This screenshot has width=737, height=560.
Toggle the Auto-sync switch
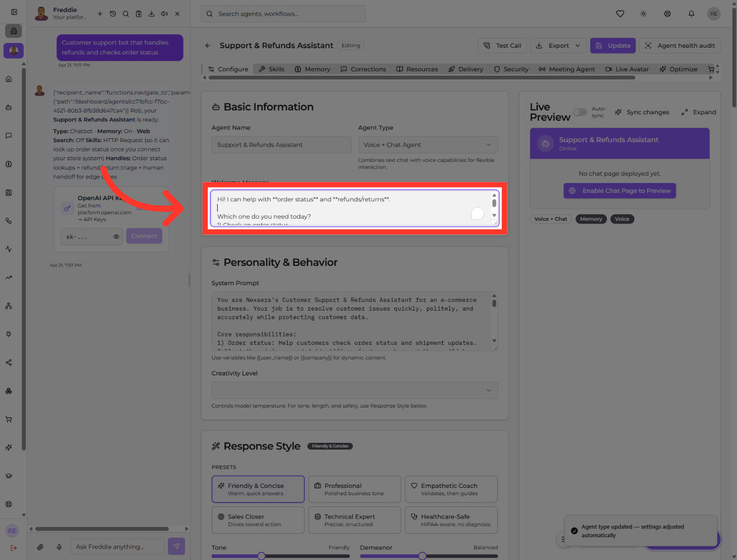click(580, 112)
